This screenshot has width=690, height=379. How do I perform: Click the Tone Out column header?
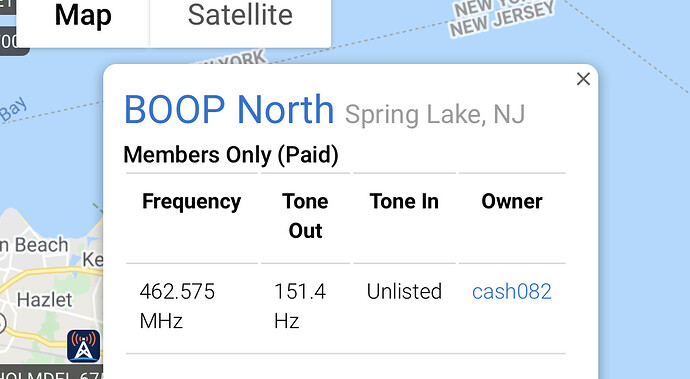pyautogui.click(x=305, y=216)
